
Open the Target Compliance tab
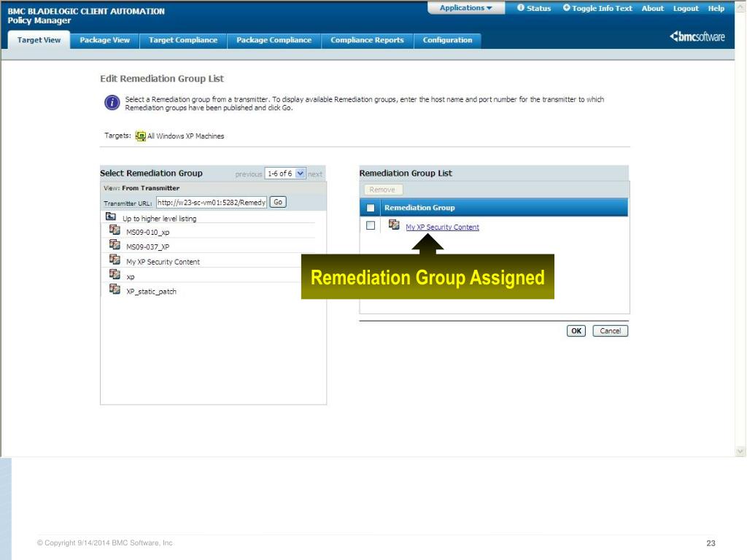click(183, 41)
